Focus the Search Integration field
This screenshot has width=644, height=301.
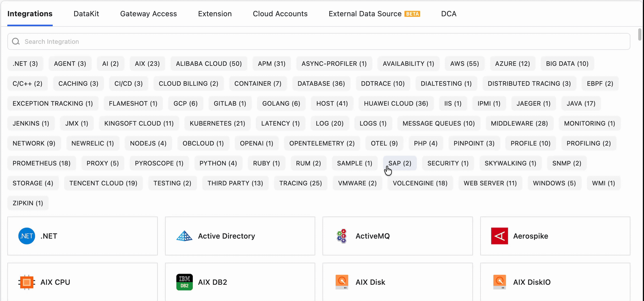pos(319,41)
